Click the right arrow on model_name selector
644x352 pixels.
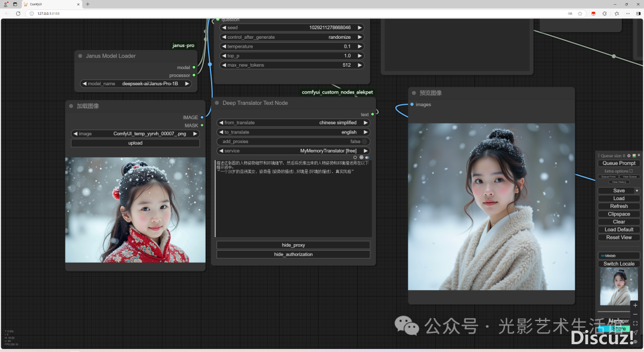[187, 84]
